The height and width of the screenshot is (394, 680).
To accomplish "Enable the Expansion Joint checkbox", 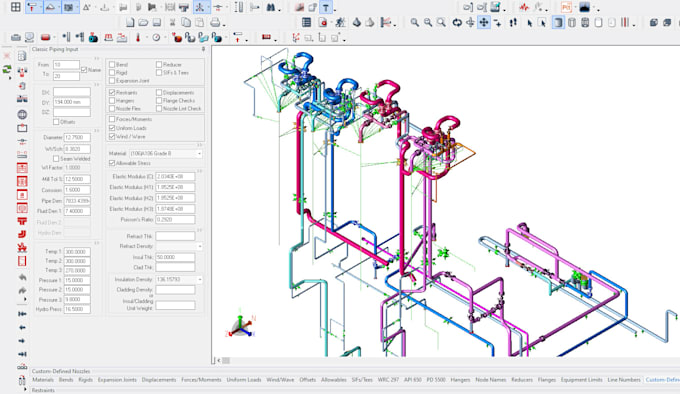I will (x=112, y=81).
